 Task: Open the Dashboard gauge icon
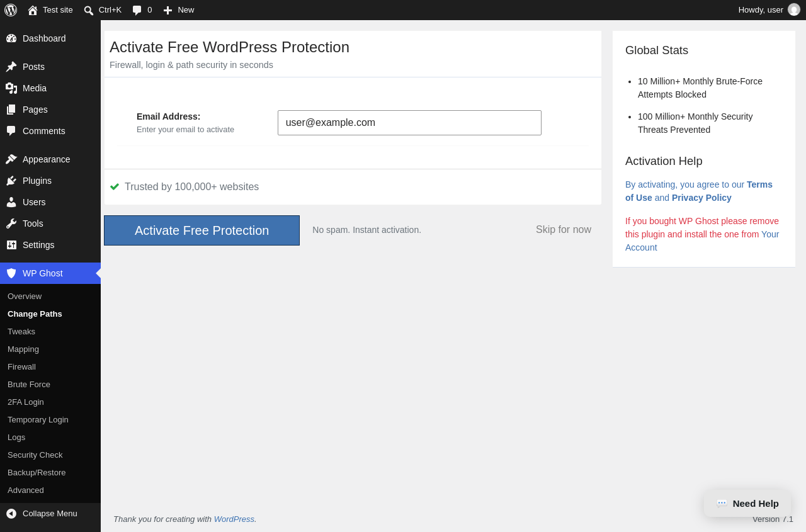[x=11, y=38]
